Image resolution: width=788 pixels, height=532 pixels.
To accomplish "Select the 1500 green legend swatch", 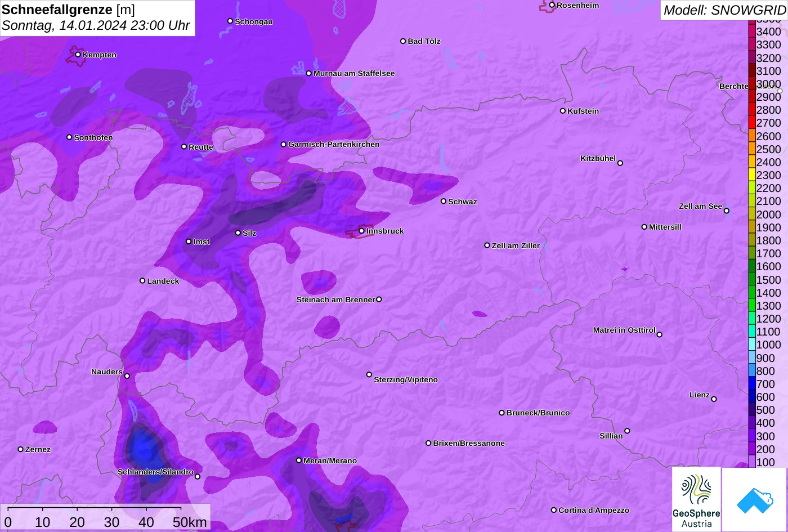I will [x=752, y=280].
